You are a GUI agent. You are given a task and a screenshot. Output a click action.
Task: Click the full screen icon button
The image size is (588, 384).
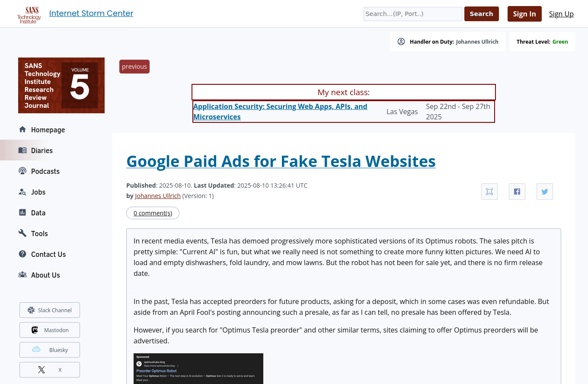coord(489,192)
